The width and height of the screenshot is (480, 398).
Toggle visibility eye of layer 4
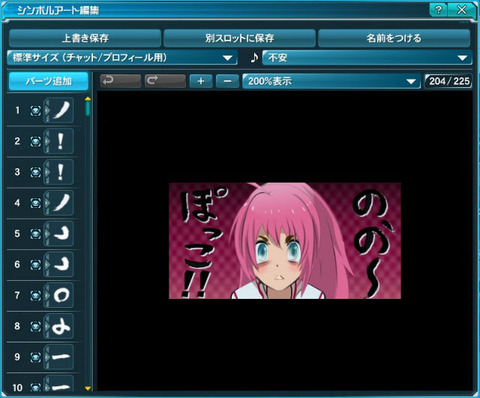pyautogui.click(x=36, y=203)
